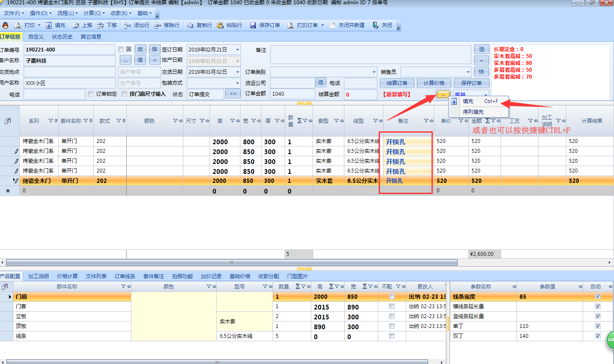Click the 计算价格 button
This screenshot has height=364, width=614.
[434, 83]
